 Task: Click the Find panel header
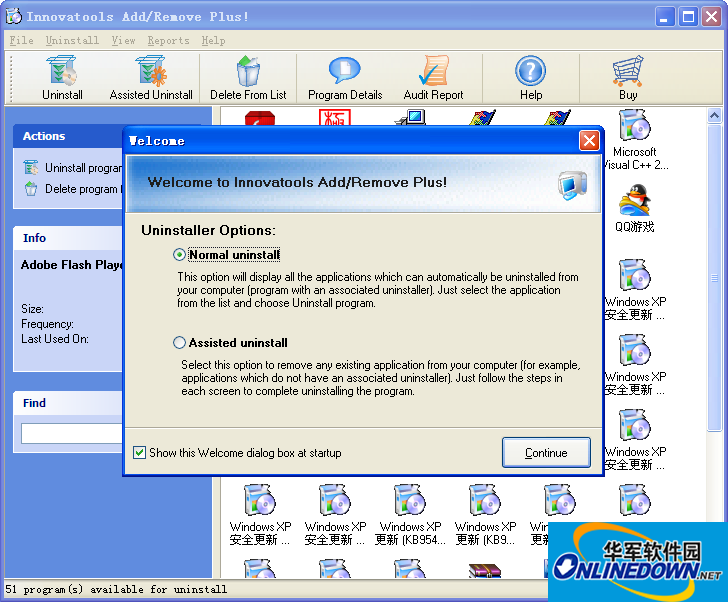pyautogui.click(x=68, y=403)
